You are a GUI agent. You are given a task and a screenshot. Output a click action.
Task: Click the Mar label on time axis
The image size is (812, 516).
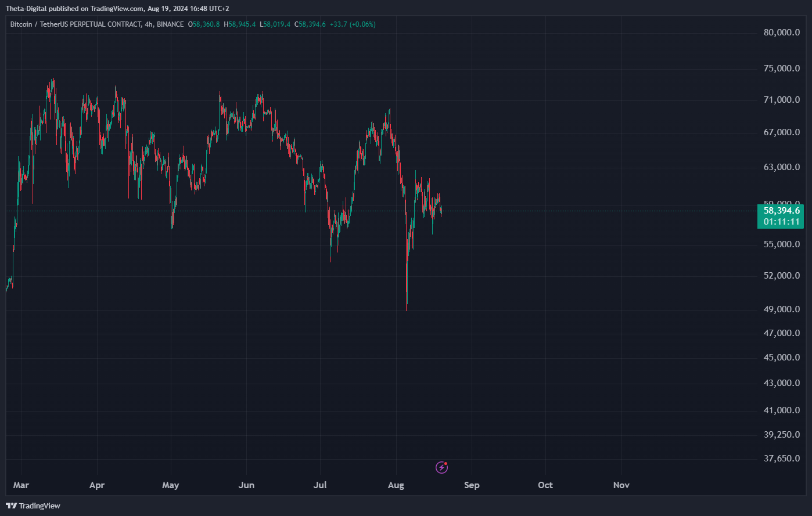21,485
